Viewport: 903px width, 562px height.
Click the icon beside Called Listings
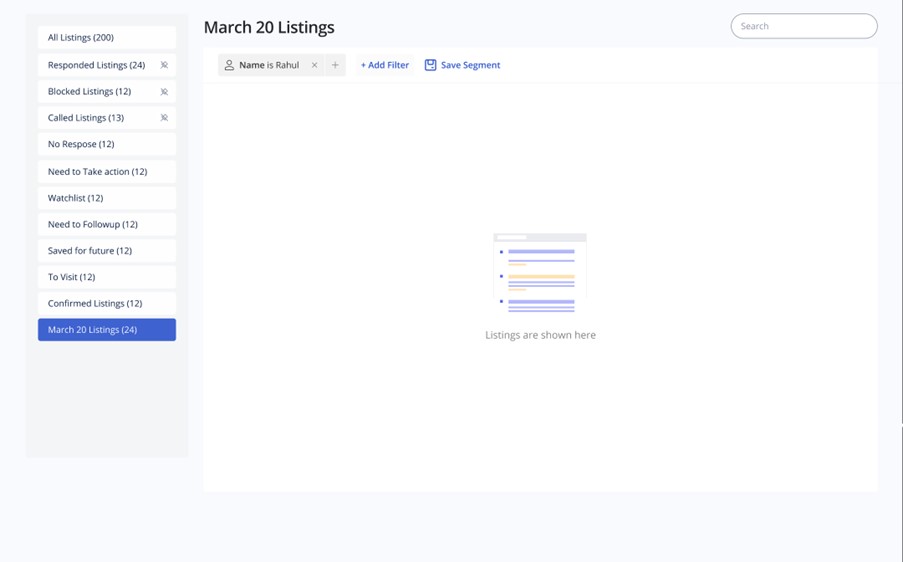164,118
